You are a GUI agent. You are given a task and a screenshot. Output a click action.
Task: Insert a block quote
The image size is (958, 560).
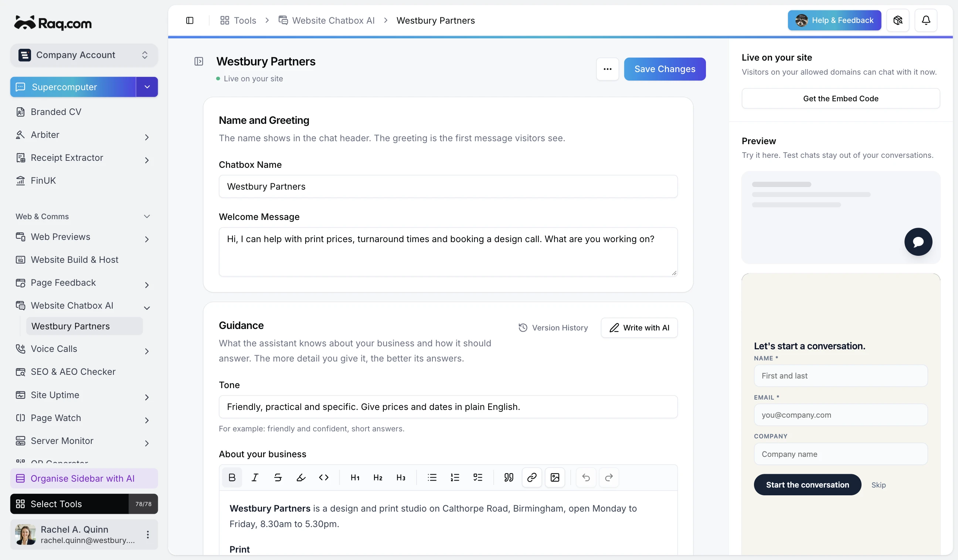click(x=509, y=478)
